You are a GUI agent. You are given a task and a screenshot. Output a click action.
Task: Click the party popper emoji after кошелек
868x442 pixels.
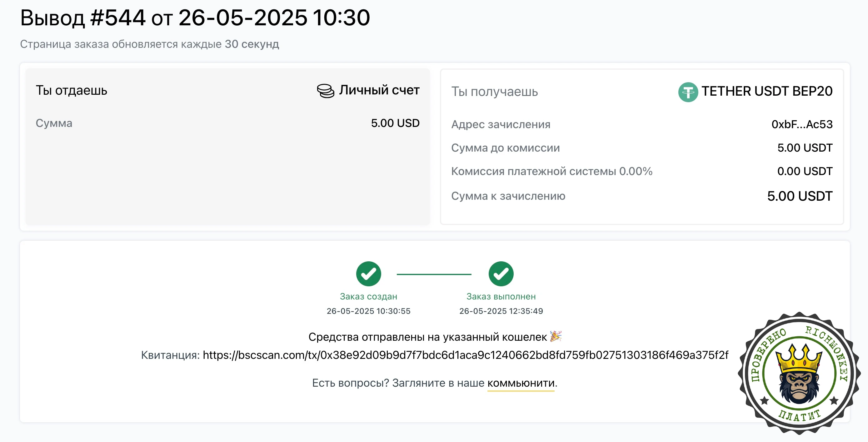[x=556, y=336]
